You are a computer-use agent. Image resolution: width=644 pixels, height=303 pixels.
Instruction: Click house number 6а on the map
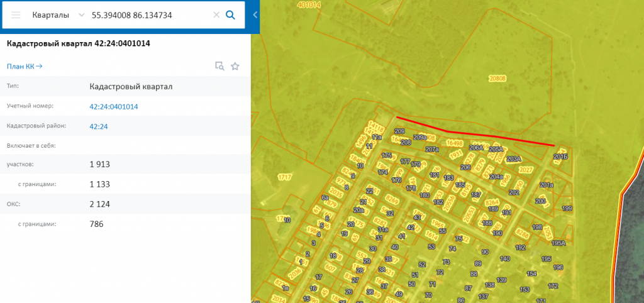click(325, 197)
